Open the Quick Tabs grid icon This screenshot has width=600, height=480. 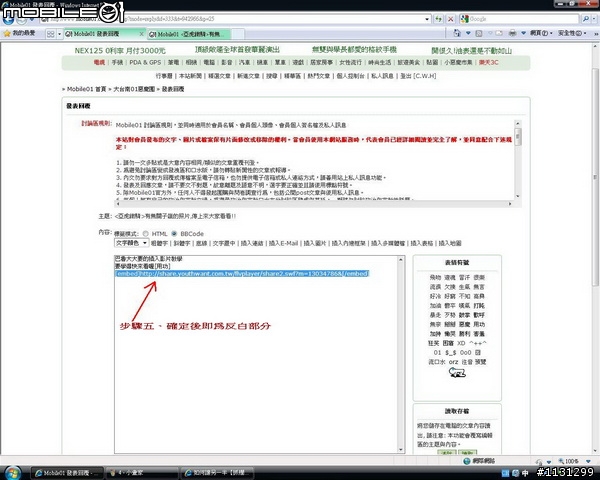click(x=51, y=34)
